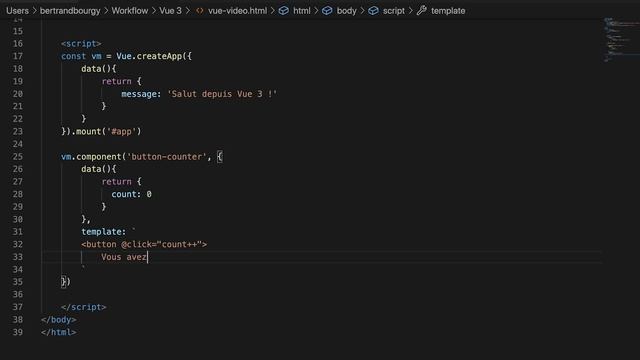
Task: Click message: key on line 20
Action: tap(141, 94)
